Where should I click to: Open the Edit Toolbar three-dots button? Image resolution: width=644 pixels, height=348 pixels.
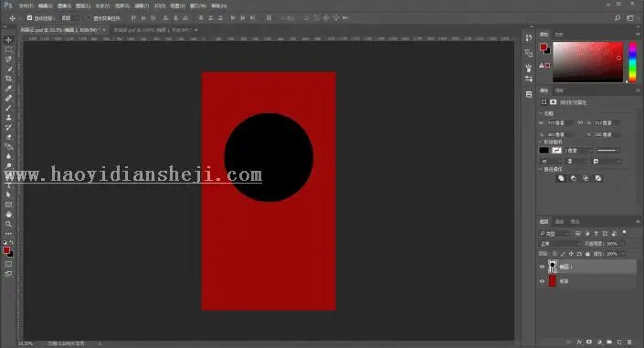tap(8, 233)
